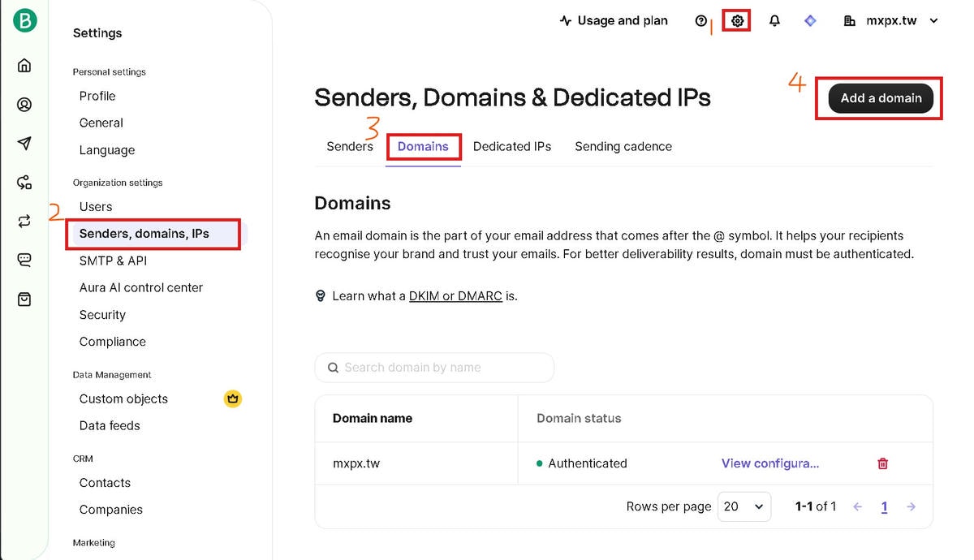Open the Home icon in sidebar

[x=24, y=66]
